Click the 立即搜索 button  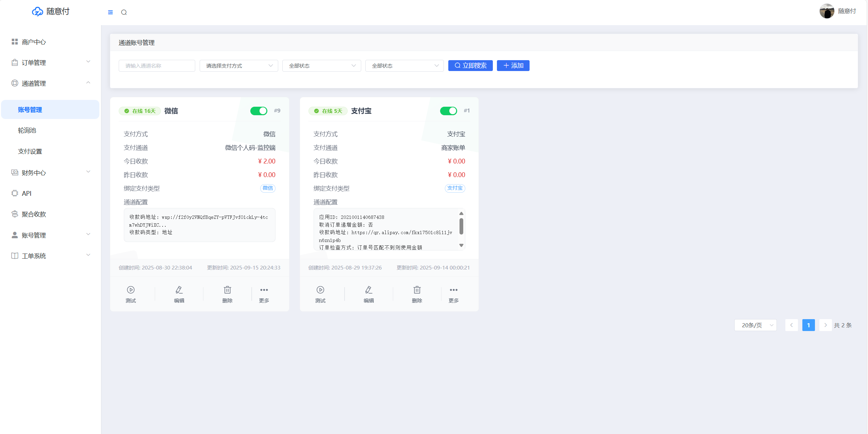[470, 66]
